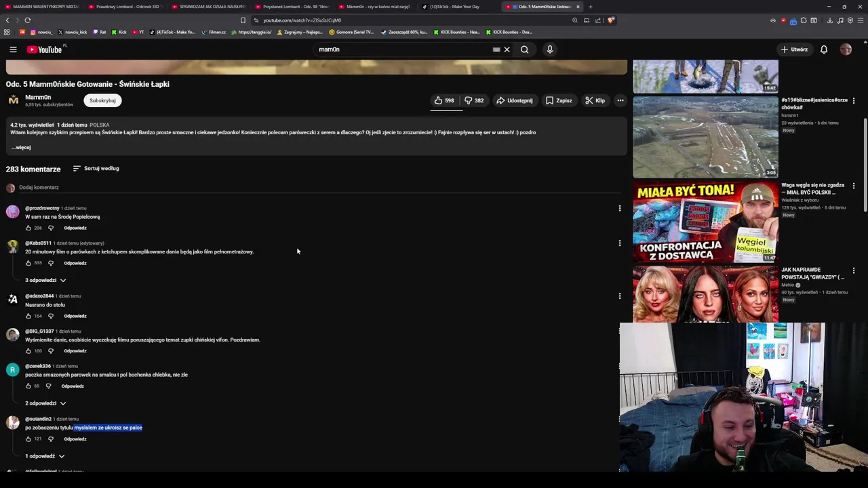
Task: Switch to SPRAWDZAM JAK DZIAŁA tab
Action: click(x=208, y=7)
